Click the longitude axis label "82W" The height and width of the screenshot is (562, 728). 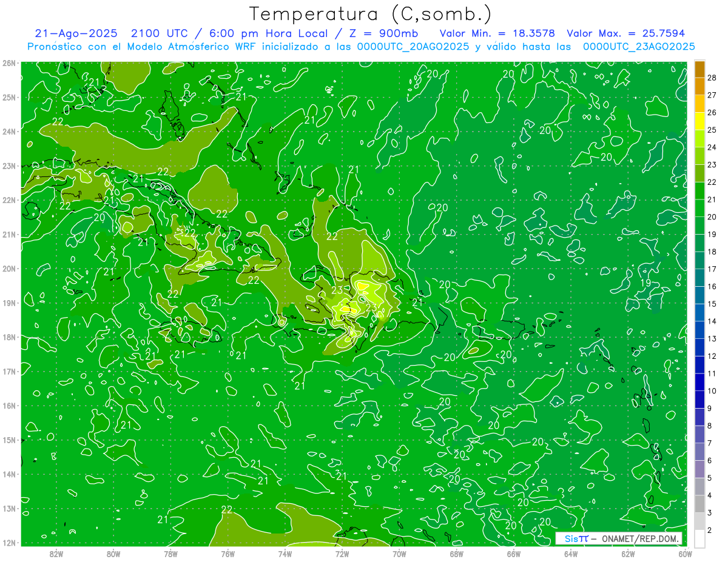(x=56, y=554)
